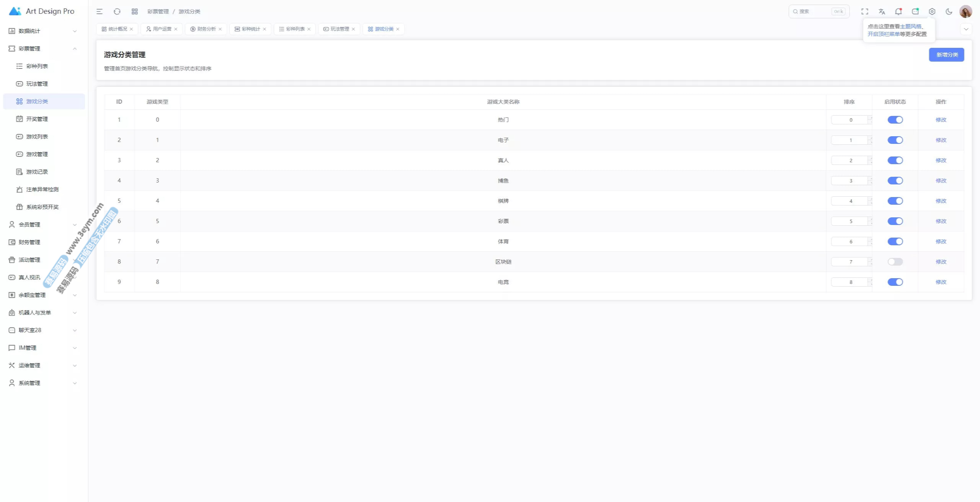The image size is (980, 502).
Task: Click the refresh page icon
Action: coord(117,11)
